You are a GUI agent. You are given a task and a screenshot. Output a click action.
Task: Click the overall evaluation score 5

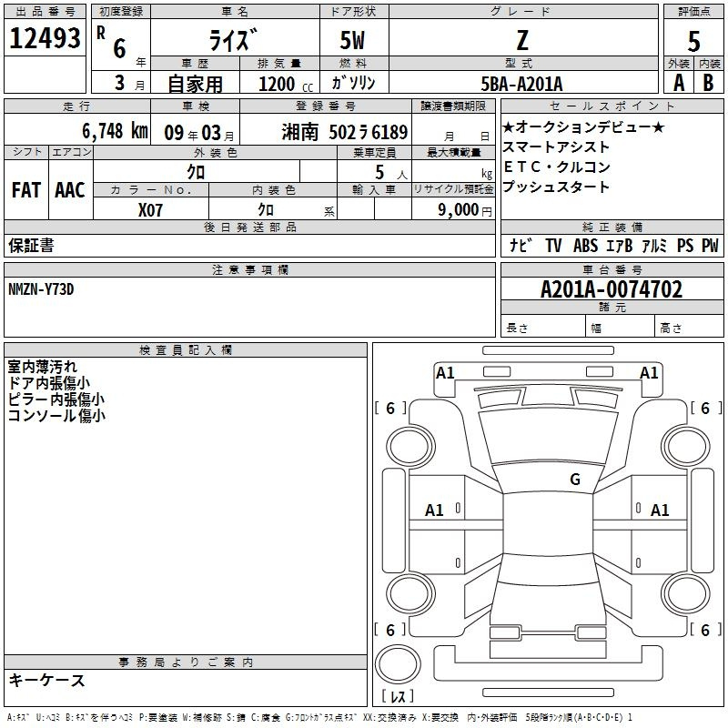(693, 41)
